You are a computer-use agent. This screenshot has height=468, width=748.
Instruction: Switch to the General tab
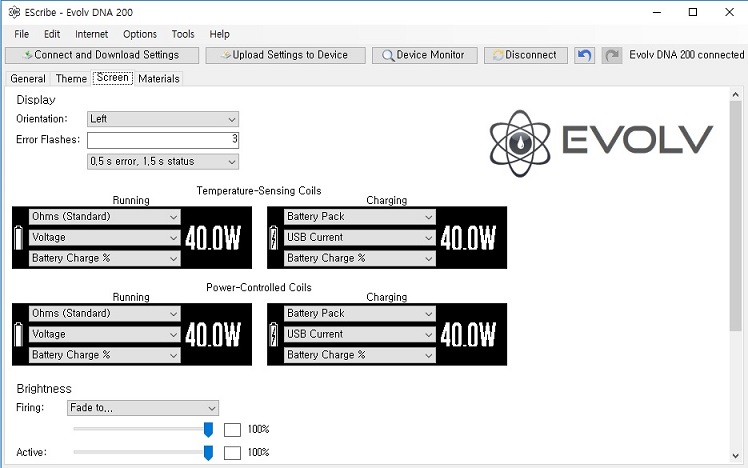28,79
